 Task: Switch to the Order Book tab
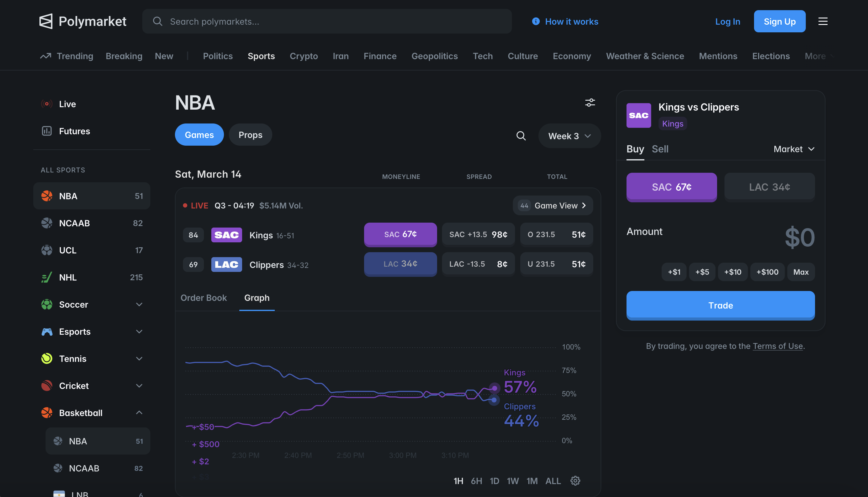pyautogui.click(x=203, y=298)
